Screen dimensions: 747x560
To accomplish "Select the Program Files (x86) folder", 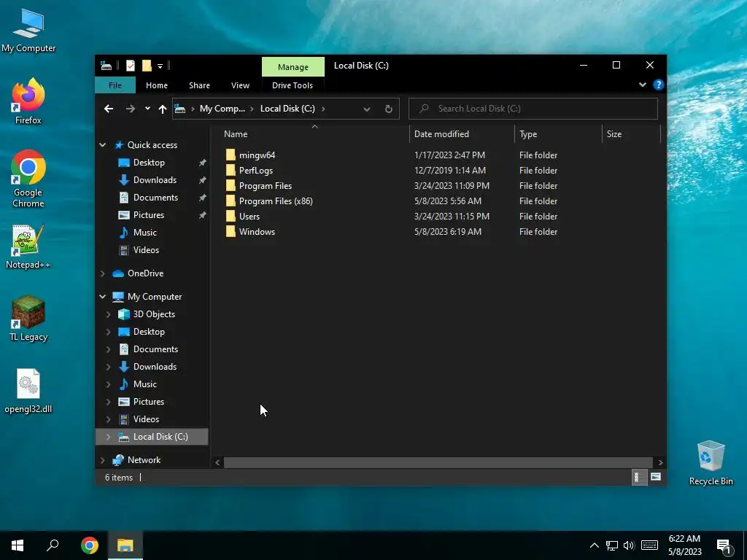I will point(276,201).
